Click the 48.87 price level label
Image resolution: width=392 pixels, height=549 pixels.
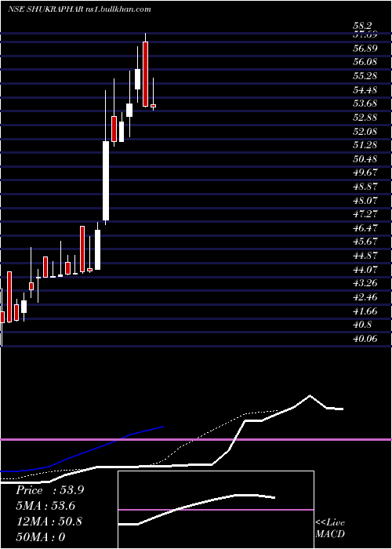point(365,187)
